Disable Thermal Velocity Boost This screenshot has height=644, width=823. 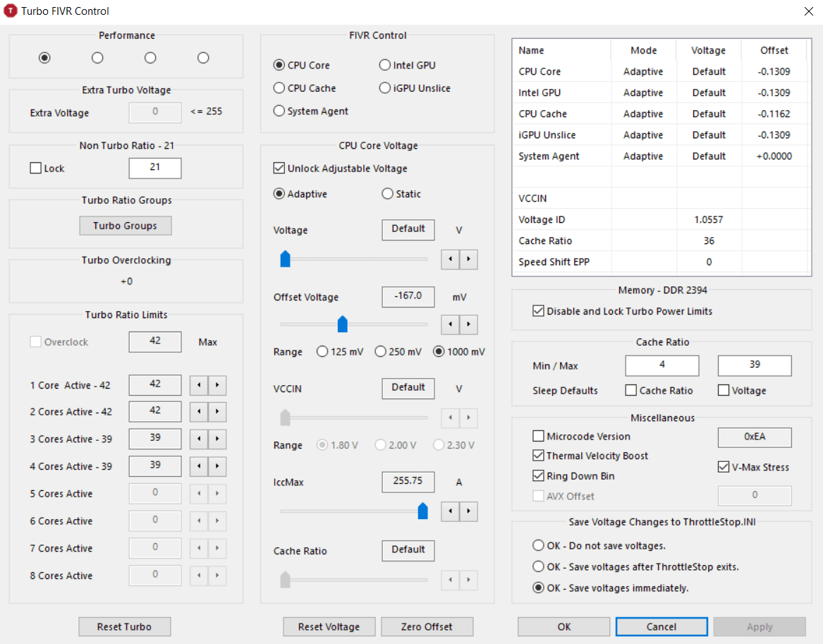coord(539,456)
